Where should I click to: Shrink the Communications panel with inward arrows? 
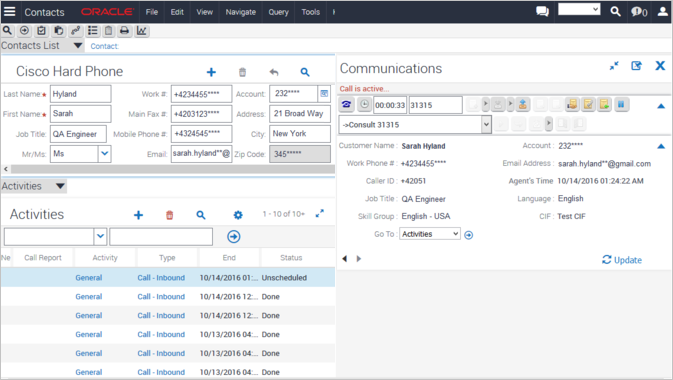coord(614,66)
